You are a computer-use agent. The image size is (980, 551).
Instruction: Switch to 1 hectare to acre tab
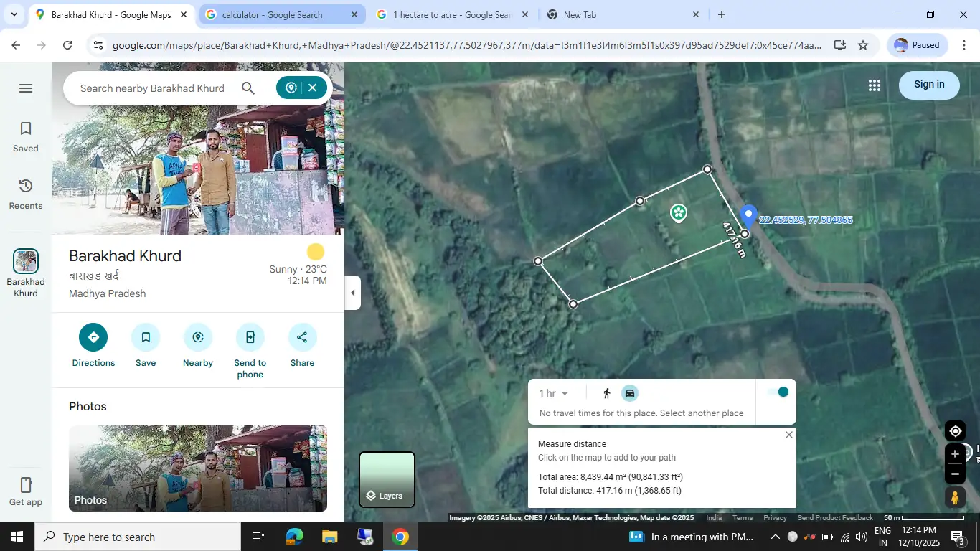coord(452,14)
